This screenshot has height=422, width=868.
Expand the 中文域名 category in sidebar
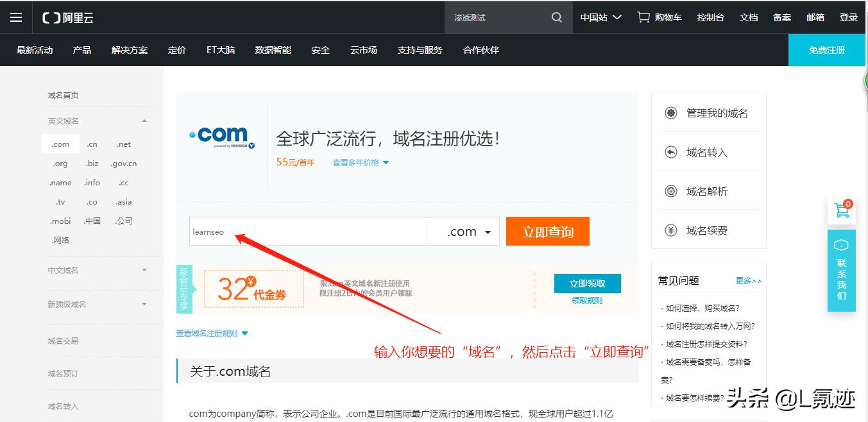[96, 270]
